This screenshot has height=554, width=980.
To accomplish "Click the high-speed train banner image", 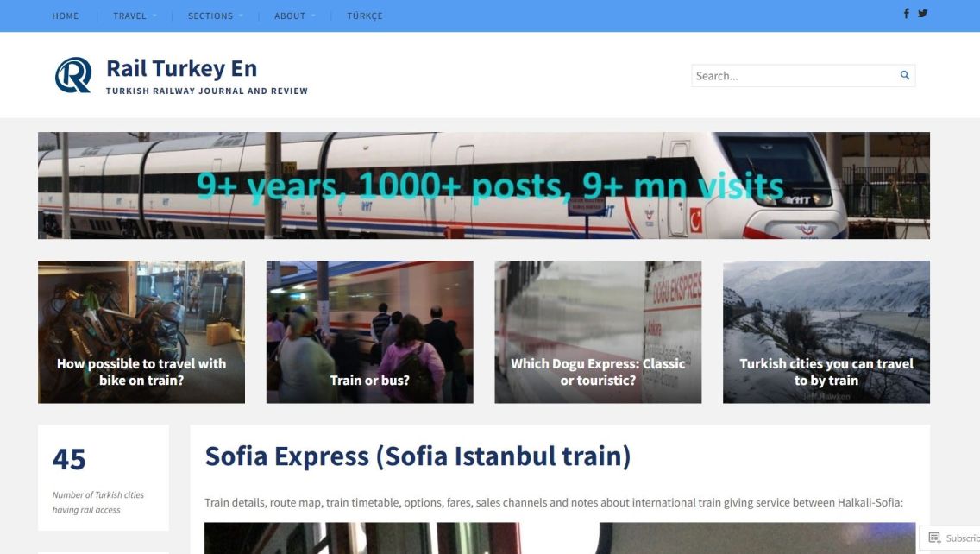I will (484, 185).
